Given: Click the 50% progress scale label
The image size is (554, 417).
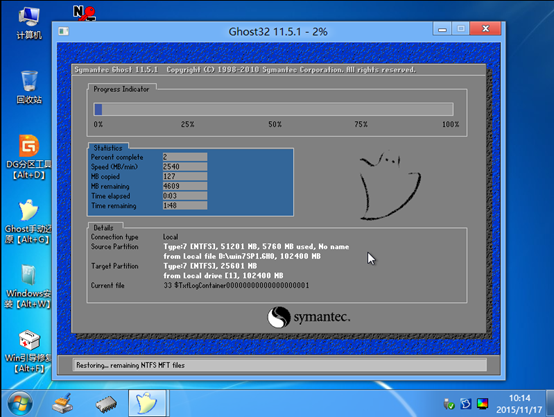Looking at the screenshot, I should [x=275, y=124].
